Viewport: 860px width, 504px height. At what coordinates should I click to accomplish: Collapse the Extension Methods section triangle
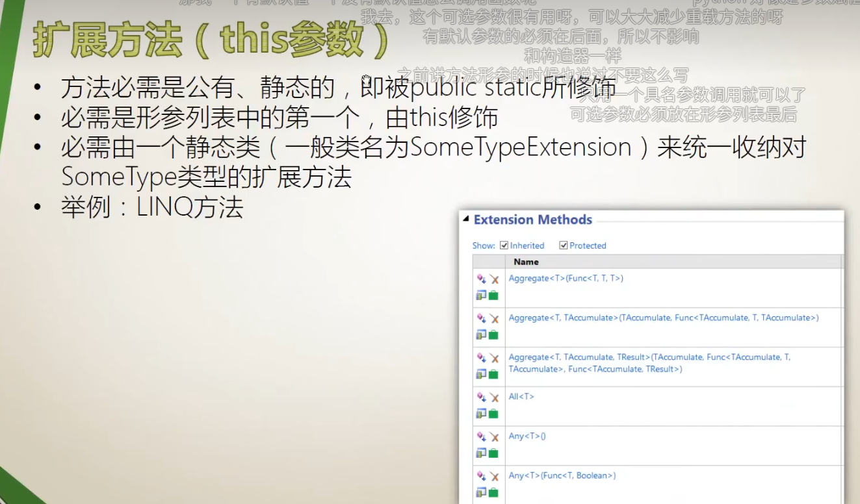(x=465, y=220)
